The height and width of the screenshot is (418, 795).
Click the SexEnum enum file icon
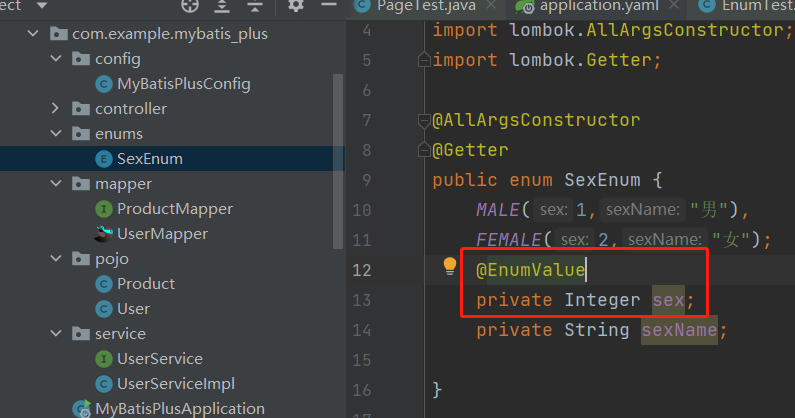(103, 159)
